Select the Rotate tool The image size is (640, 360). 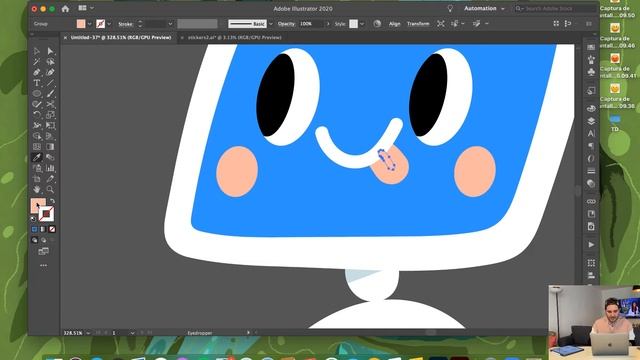(37, 115)
